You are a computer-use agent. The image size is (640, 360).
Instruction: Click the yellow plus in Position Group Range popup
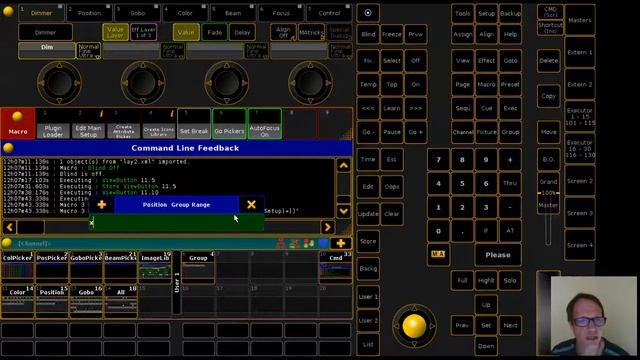coord(102,204)
